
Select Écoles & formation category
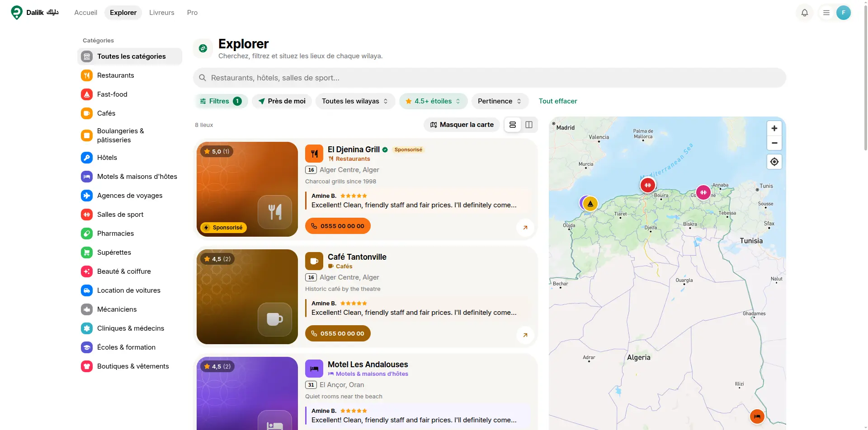coord(130,347)
